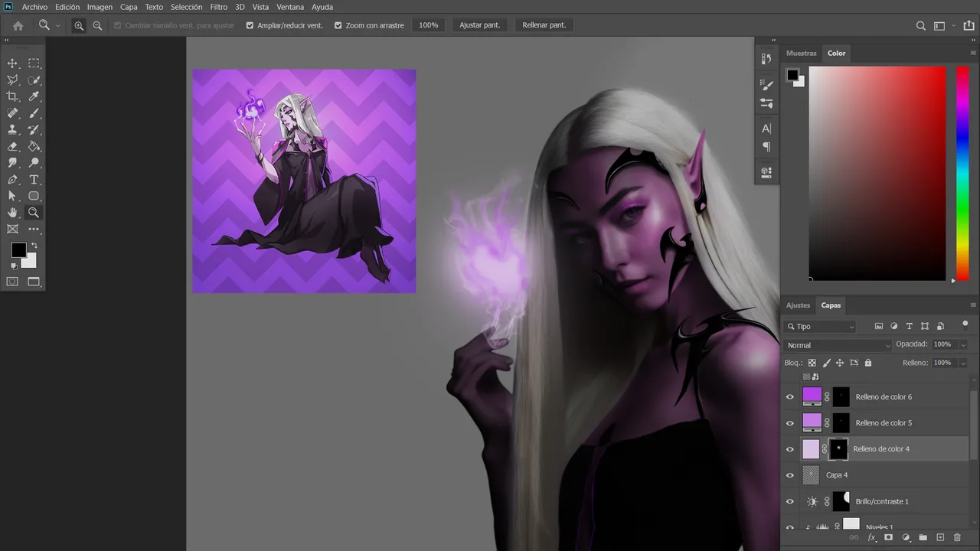Open the Selección menu

(x=186, y=7)
